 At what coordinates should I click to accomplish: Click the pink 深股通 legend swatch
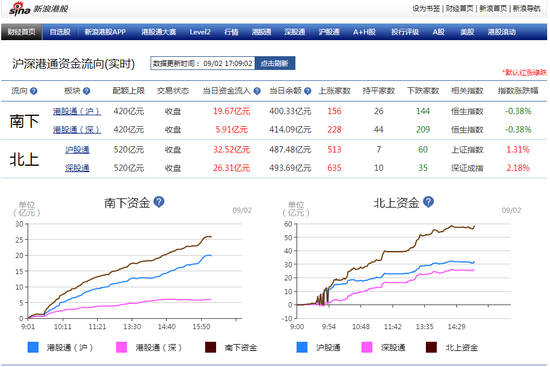point(367,347)
